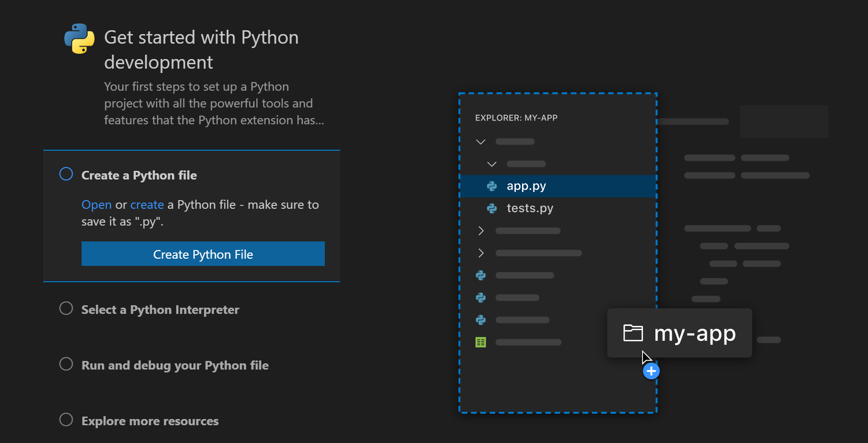The height and width of the screenshot is (443, 868).
Task: Click the folder icon in the my-app tooltip
Action: tap(633, 332)
